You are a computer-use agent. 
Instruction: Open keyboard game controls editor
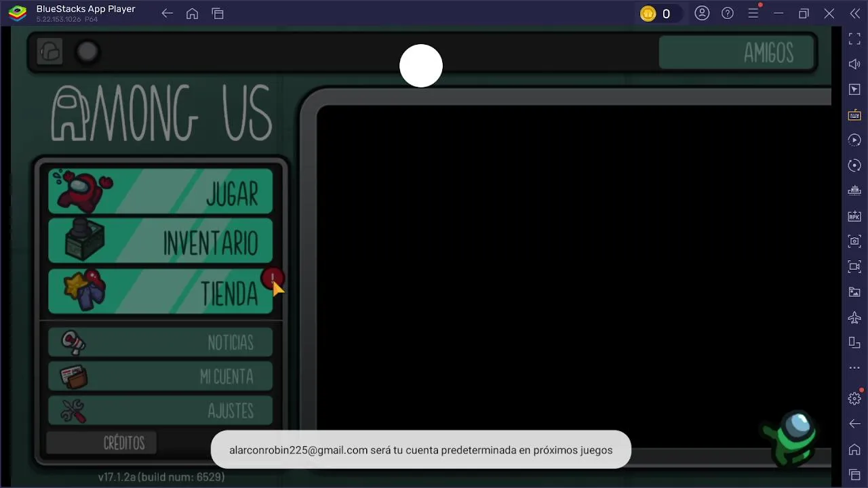[854, 115]
